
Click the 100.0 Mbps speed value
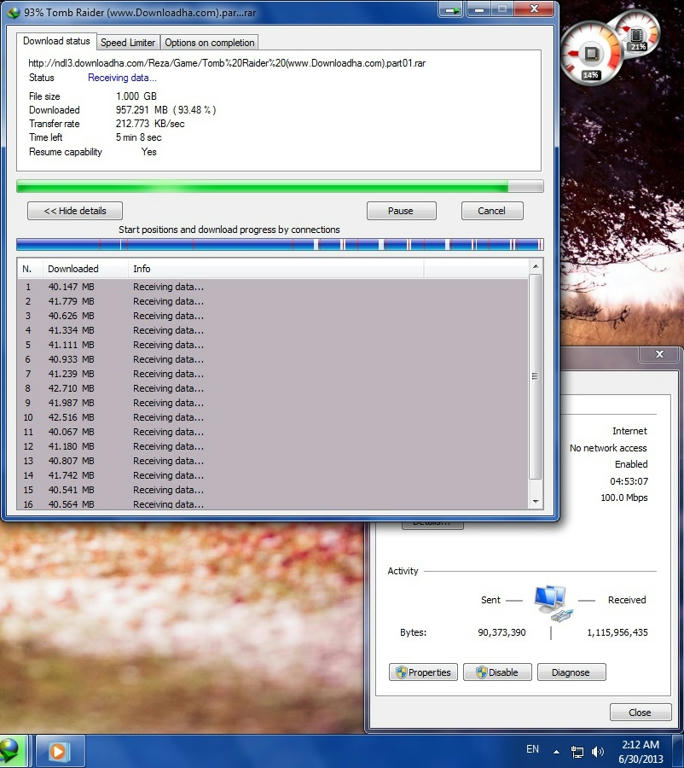(x=624, y=498)
